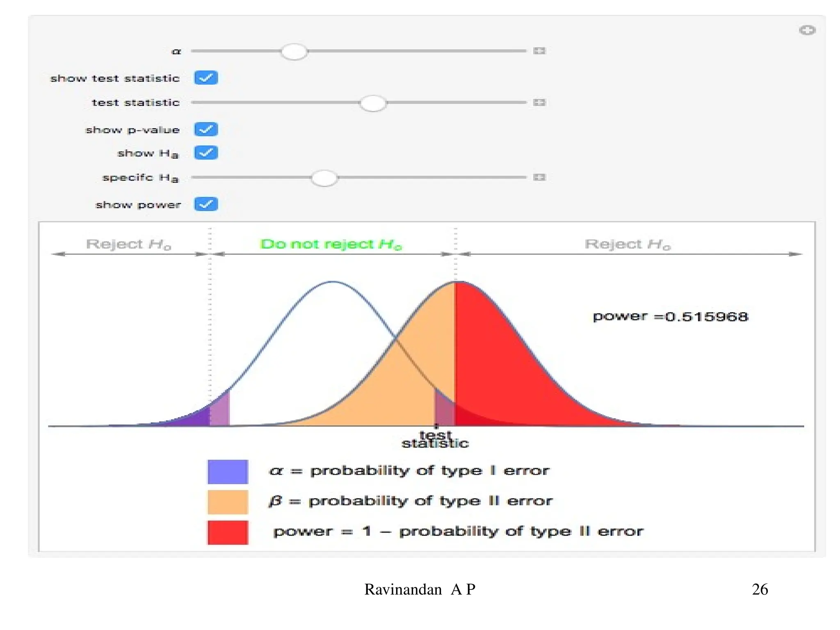Expand the specific Ha slider controls
This screenshot has height=630, width=840.
coord(539,177)
